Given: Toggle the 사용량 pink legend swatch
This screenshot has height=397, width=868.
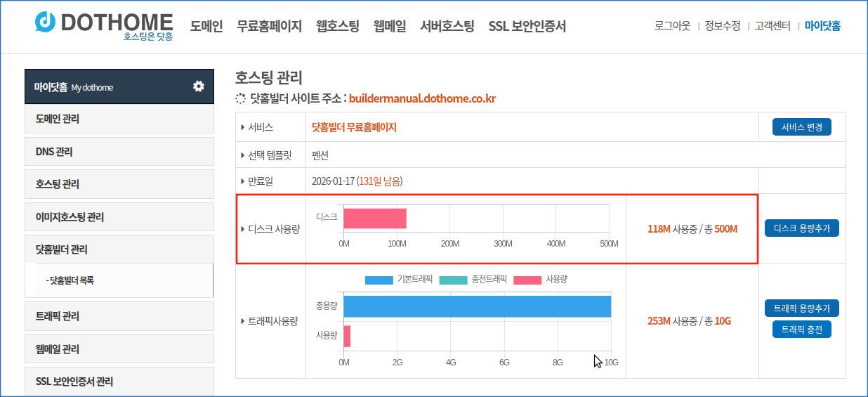Looking at the screenshot, I should 527,280.
